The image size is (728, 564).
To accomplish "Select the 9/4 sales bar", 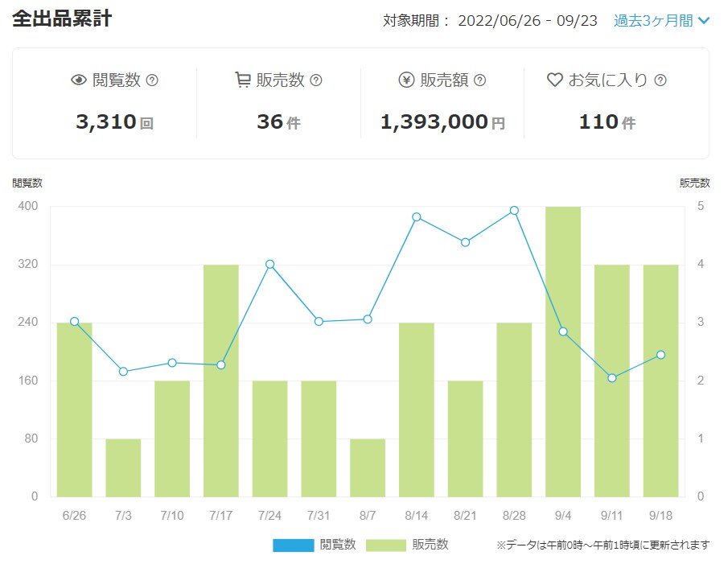I will pyautogui.click(x=563, y=352).
